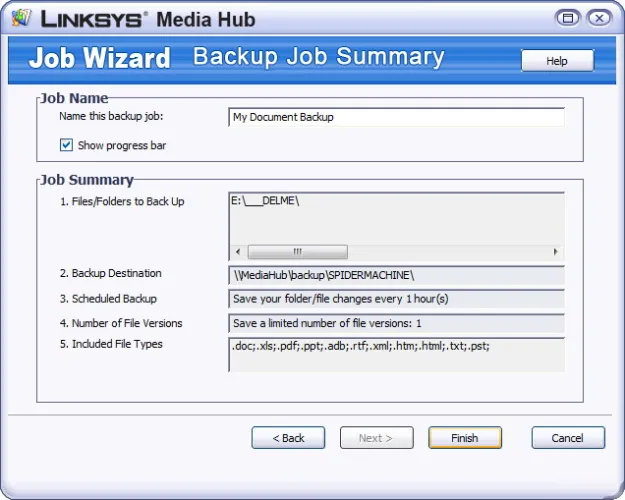
Task: Click the '4. Number of File Versions' label
Action: coord(121,323)
